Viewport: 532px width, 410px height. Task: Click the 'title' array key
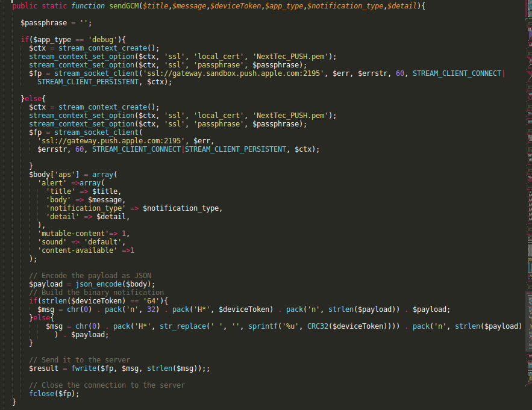[60, 191]
